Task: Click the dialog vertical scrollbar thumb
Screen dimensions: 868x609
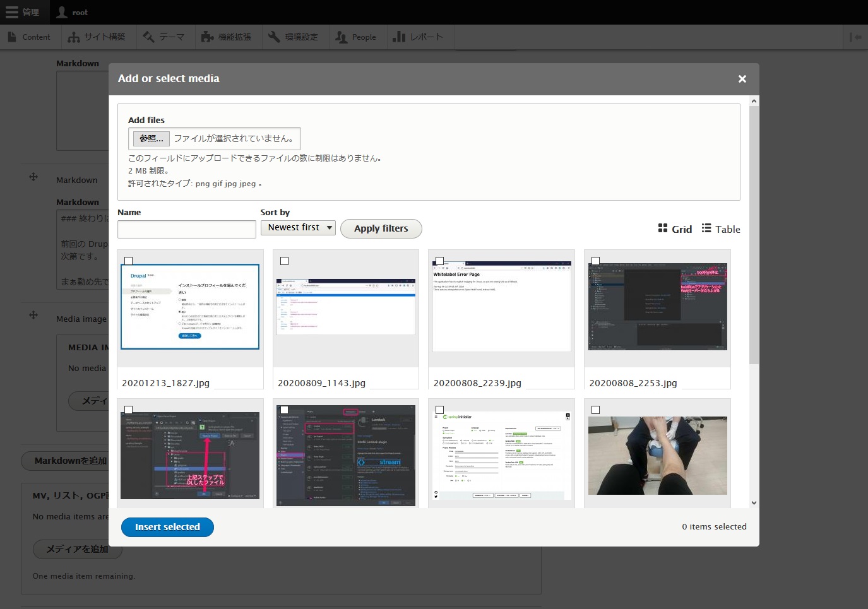Action: click(754, 235)
